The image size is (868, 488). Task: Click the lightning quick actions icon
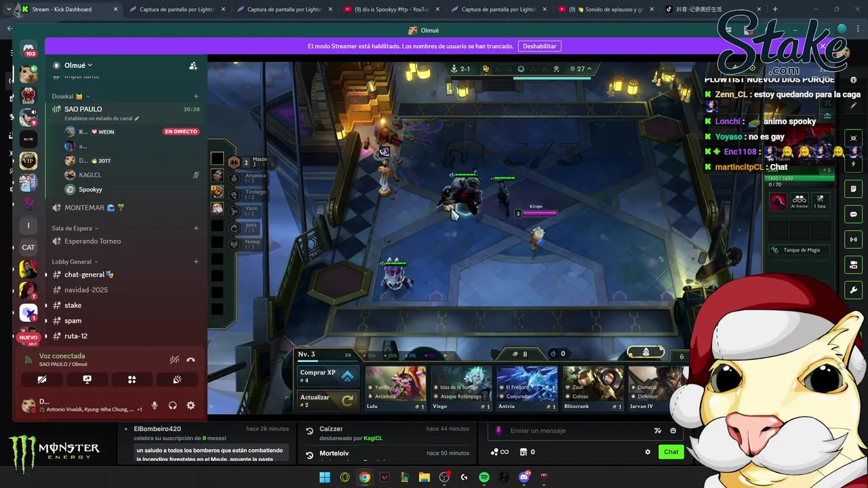click(x=854, y=164)
